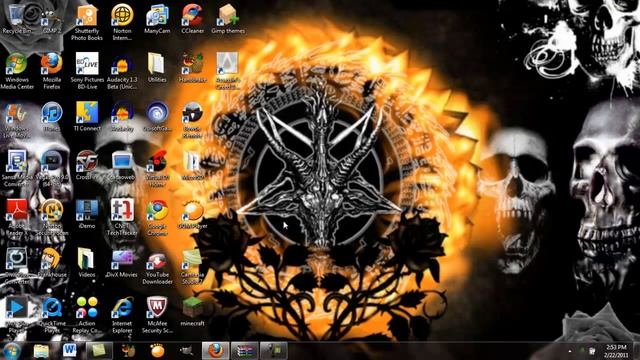Viewport: 640px width, 360px height.
Task: Open the Sansa Media Converter shortcut
Action: coord(16,168)
